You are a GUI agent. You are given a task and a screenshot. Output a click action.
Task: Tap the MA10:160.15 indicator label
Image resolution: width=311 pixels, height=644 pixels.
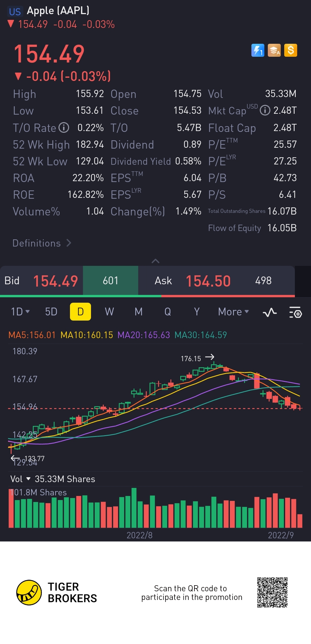(87, 335)
